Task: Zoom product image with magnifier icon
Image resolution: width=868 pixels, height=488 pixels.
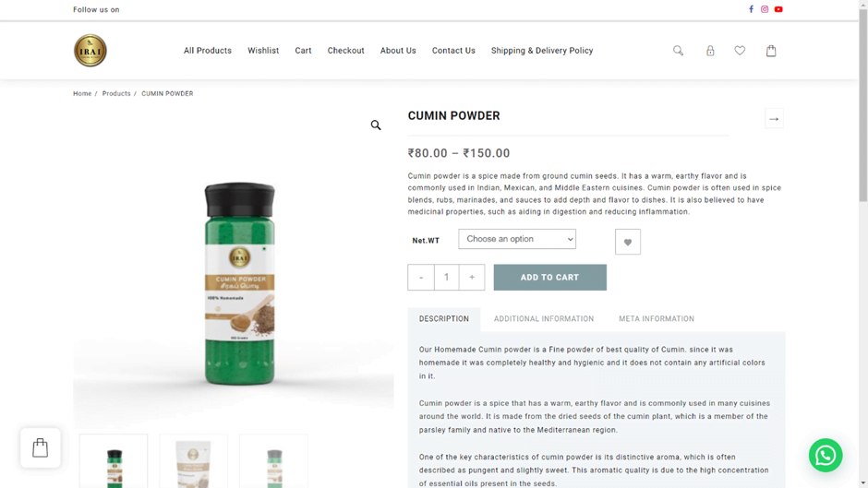Action: [376, 125]
